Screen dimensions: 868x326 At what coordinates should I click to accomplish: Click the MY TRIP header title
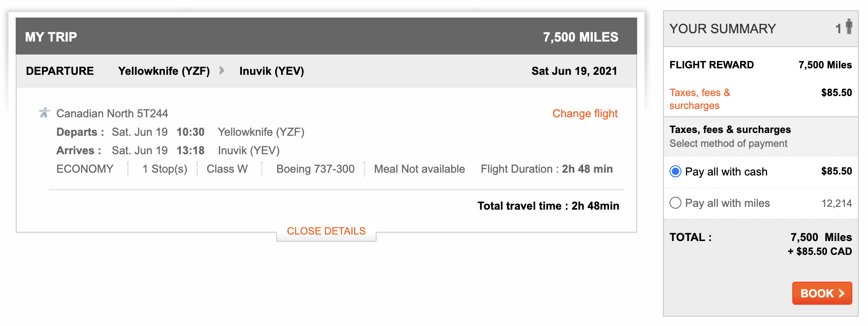coord(51,37)
